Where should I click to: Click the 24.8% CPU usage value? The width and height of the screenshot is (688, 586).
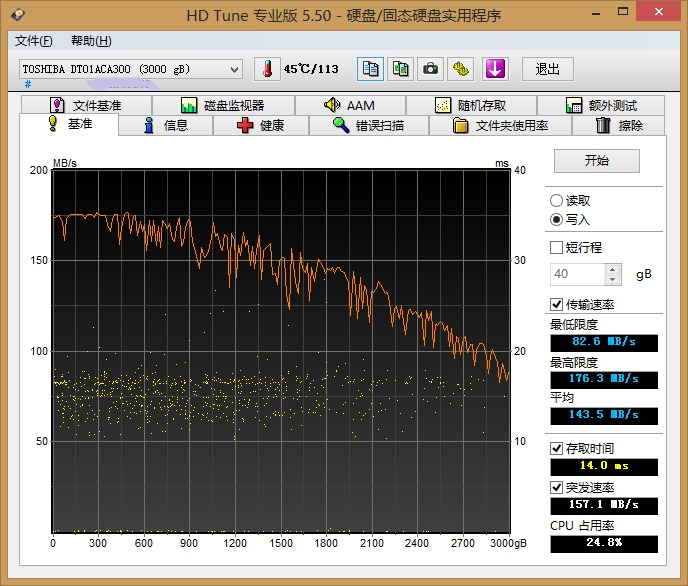click(x=604, y=543)
